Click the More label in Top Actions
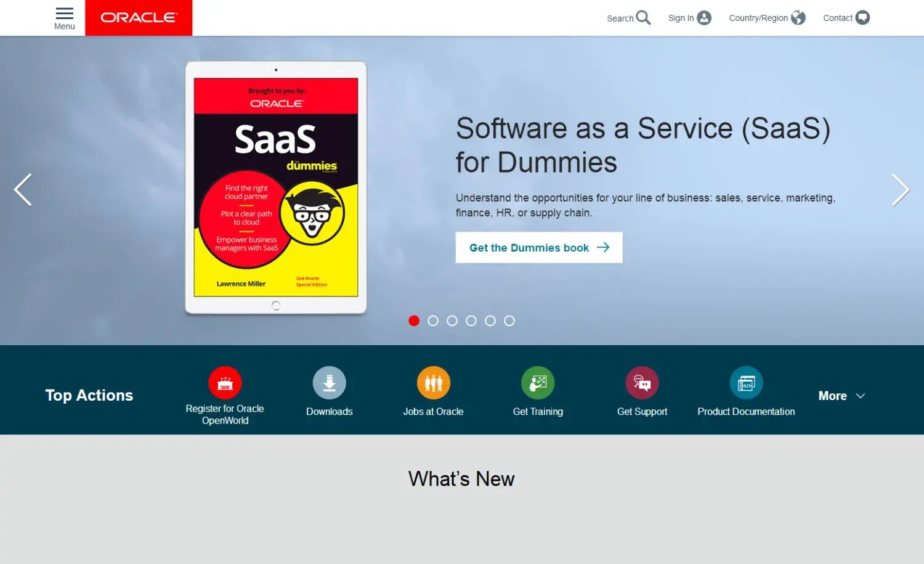 pos(833,396)
